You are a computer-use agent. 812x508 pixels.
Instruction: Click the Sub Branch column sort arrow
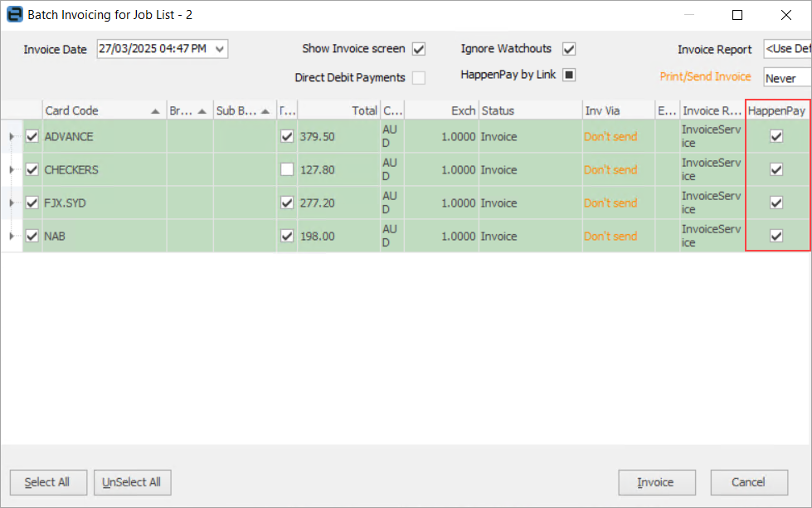tap(265, 110)
